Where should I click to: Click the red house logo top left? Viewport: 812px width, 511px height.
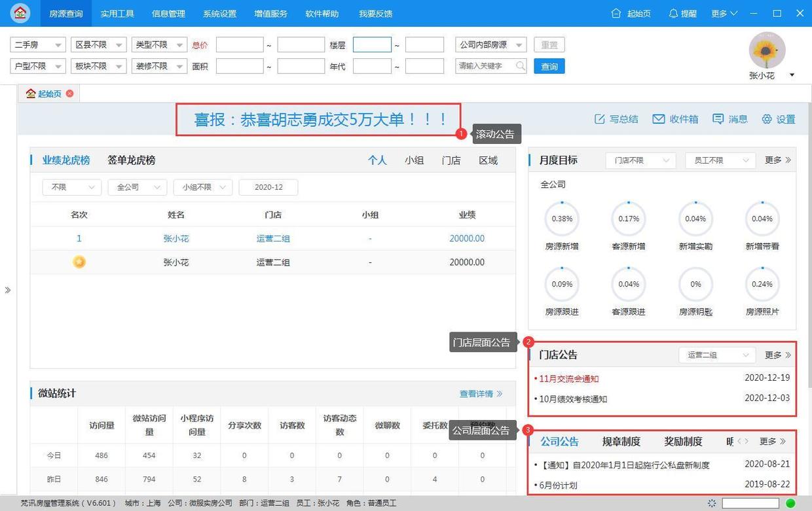coord(20,13)
